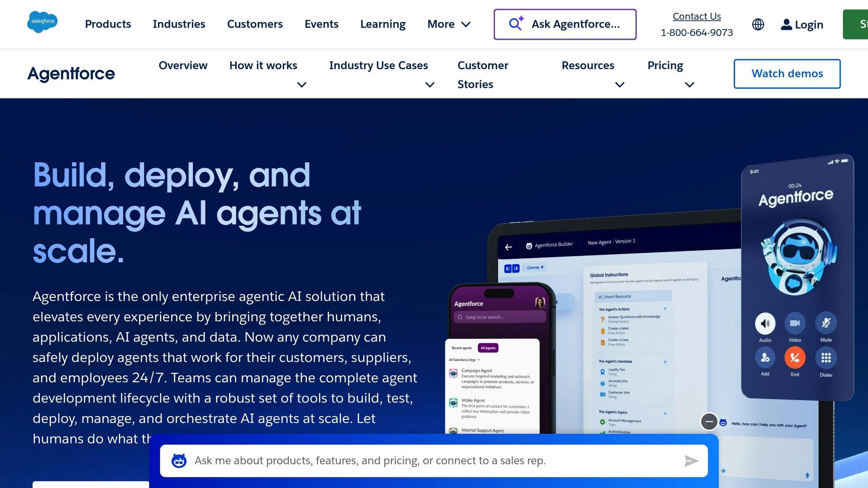Click the Login link text
The height and width of the screenshot is (488, 868).
click(809, 25)
